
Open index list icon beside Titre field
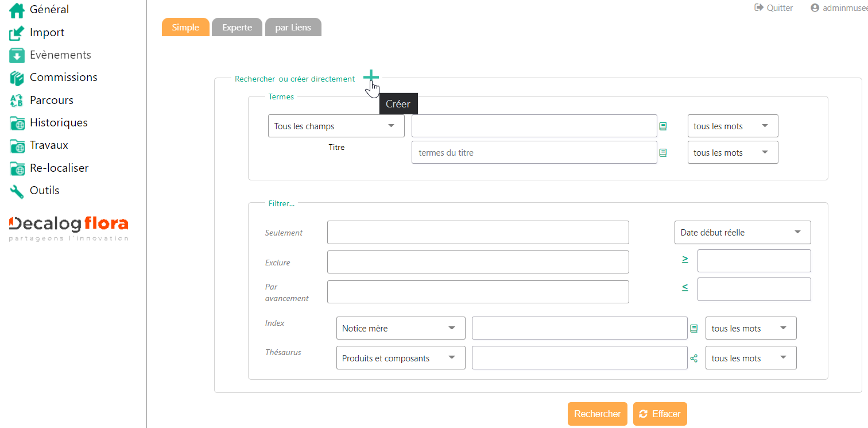point(663,153)
